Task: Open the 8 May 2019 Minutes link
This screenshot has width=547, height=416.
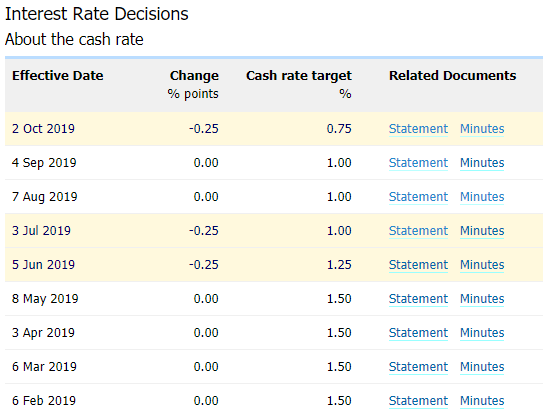Action: coord(482,299)
